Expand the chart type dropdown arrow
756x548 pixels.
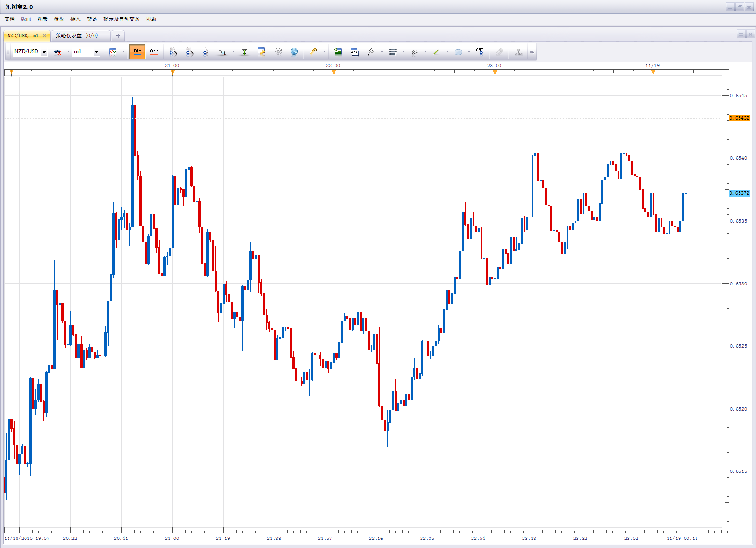coord(123,52)
